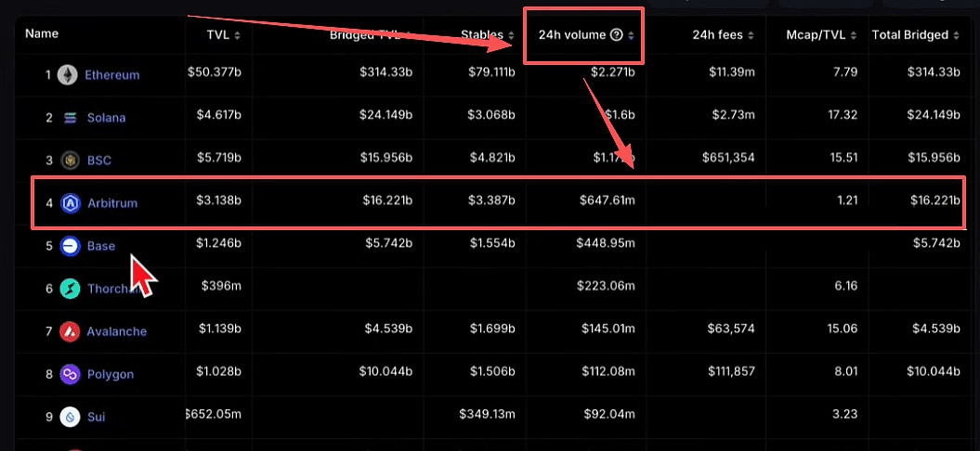Sort by Stables column arrows
The height and width of the screenshot is (451, 980).
pyautogui.click(x=511, y=36)
